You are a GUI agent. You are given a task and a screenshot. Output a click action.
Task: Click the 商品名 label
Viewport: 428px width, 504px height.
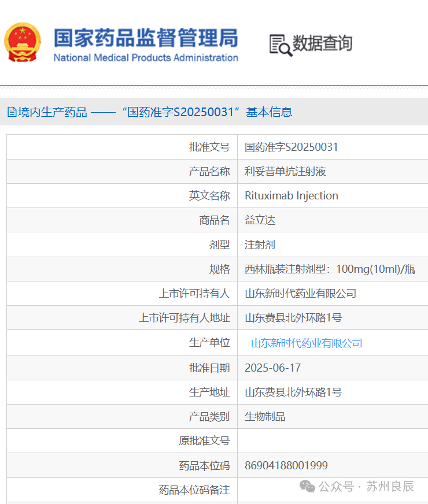coord(215,220)
